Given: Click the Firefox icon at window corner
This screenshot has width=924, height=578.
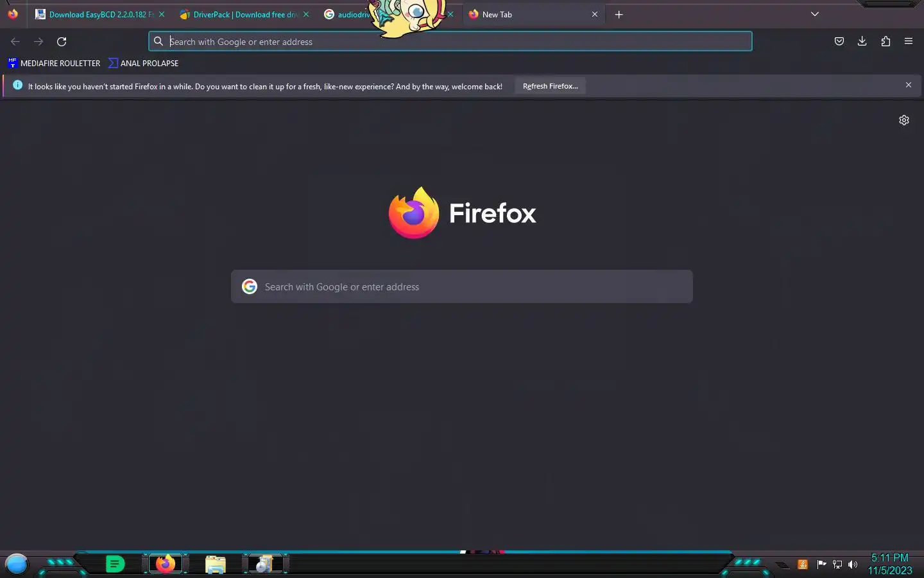Looking at the screenshot, I should [x=13, y=13].
